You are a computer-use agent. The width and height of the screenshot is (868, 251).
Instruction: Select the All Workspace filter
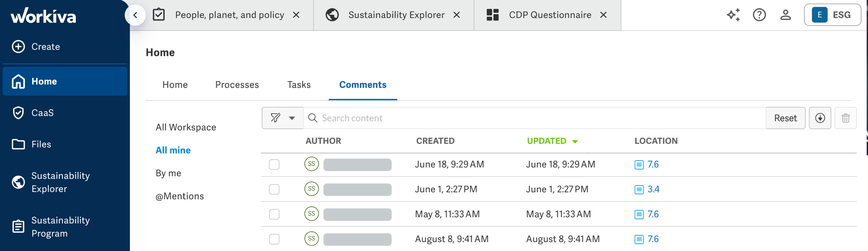[186, 127]
